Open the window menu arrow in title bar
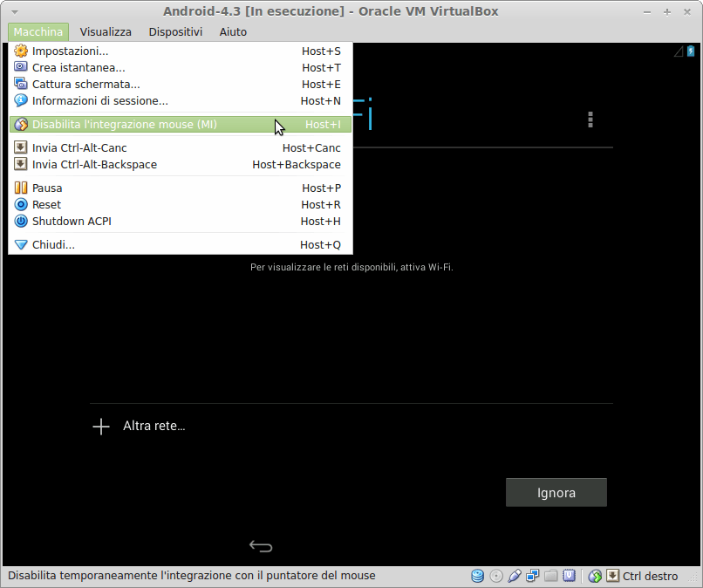This screenshot has height=588, width=703. point(15,12)
